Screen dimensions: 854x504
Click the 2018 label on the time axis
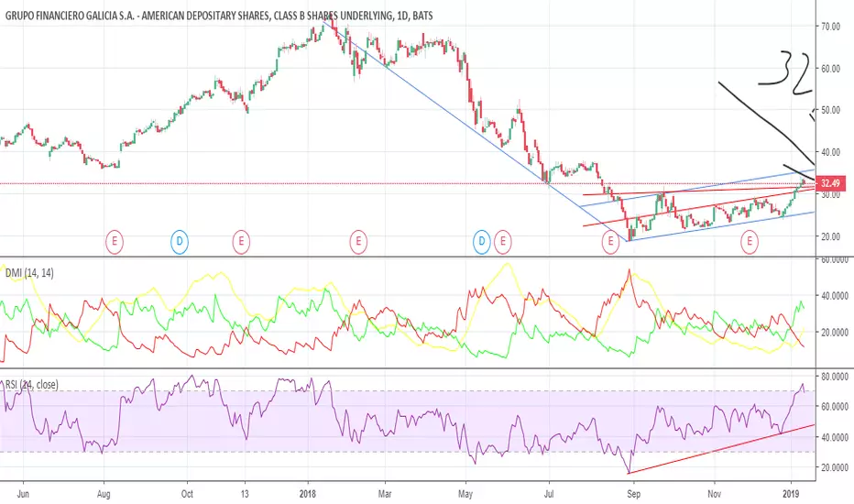[x=308, y=494]
